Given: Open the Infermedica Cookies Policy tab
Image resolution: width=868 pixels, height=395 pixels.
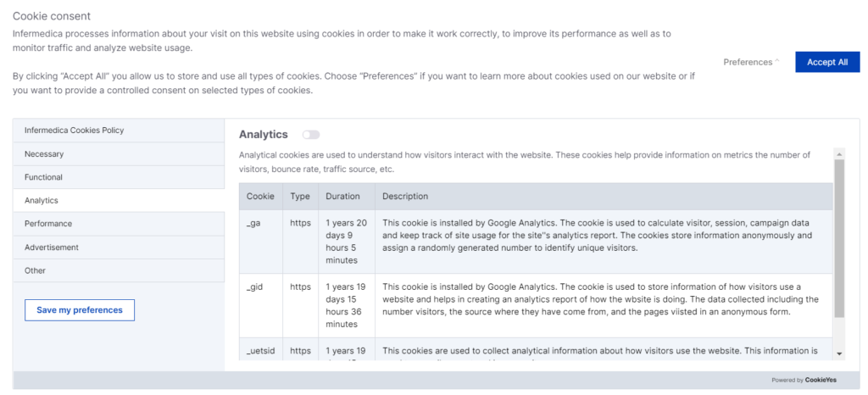Looking at the screenshot, I should 119,131.
